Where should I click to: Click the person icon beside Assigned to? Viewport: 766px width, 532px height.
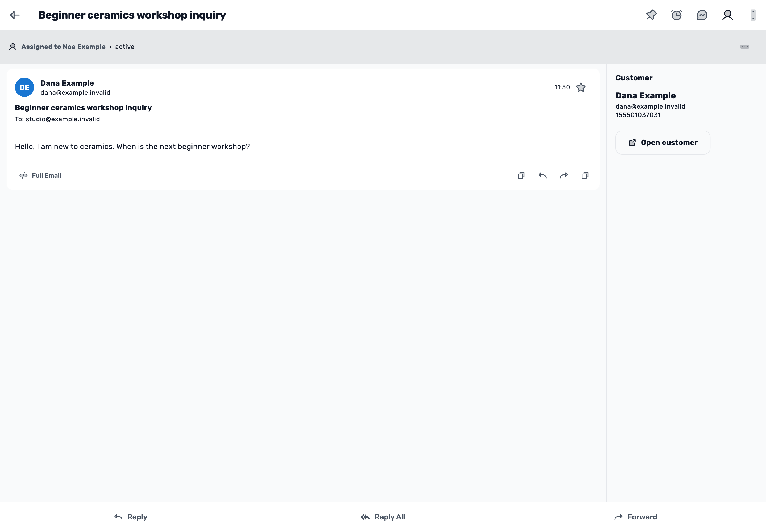[x=13, y=47]
